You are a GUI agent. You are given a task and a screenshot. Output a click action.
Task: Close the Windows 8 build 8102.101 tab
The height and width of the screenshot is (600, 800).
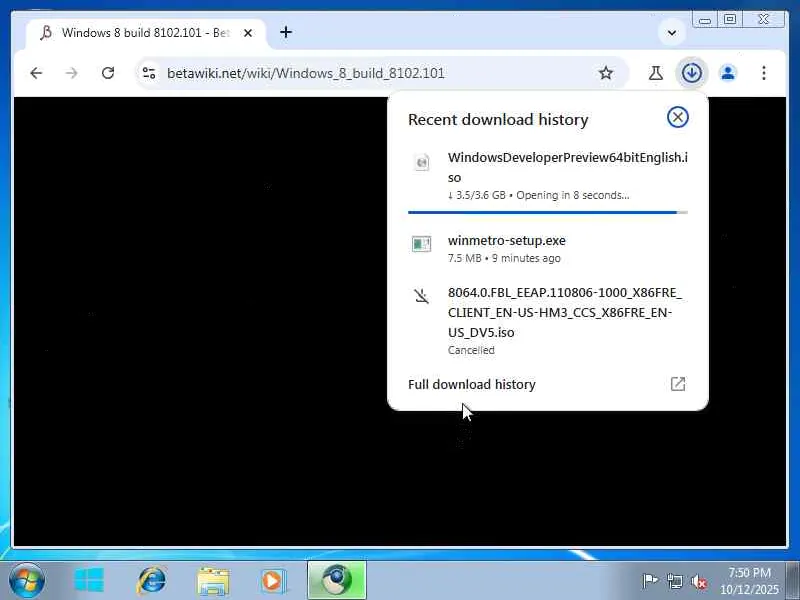tap(248, 33)
